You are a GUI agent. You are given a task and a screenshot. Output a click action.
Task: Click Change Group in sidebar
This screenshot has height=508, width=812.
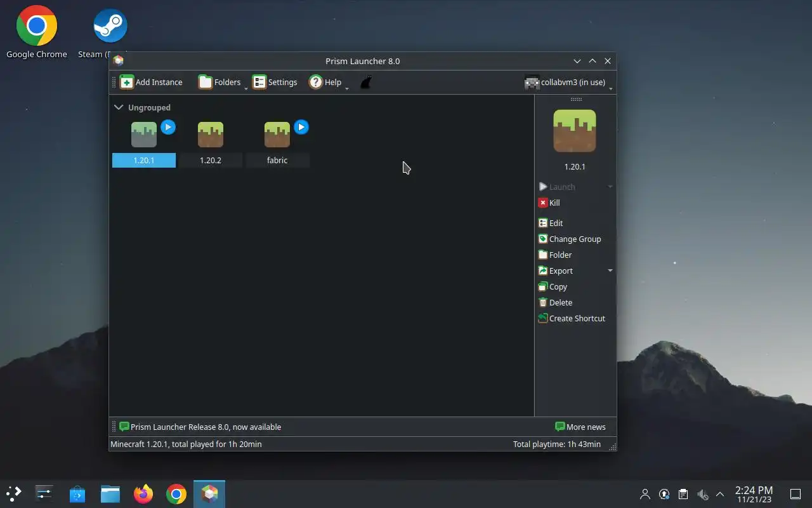(x=570, y=239)
